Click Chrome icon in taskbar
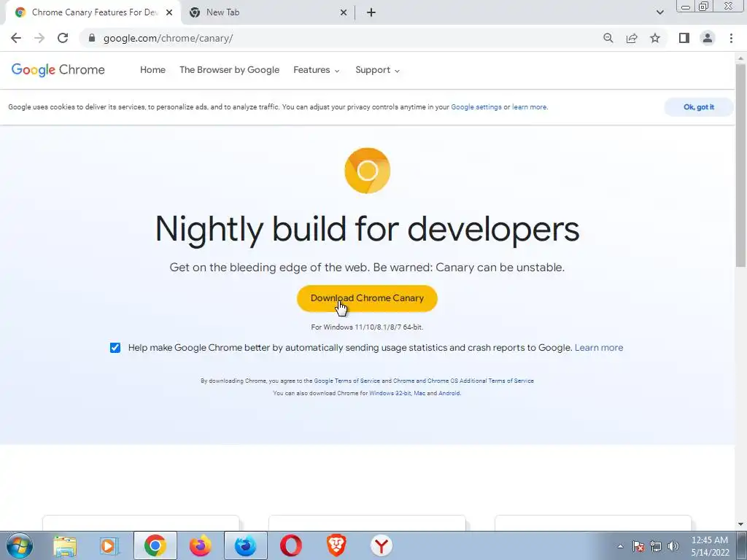 pos(155,545)
